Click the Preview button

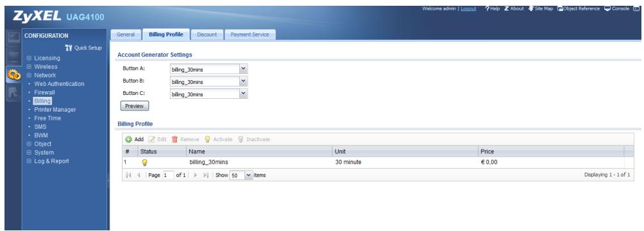click(134, 106)
